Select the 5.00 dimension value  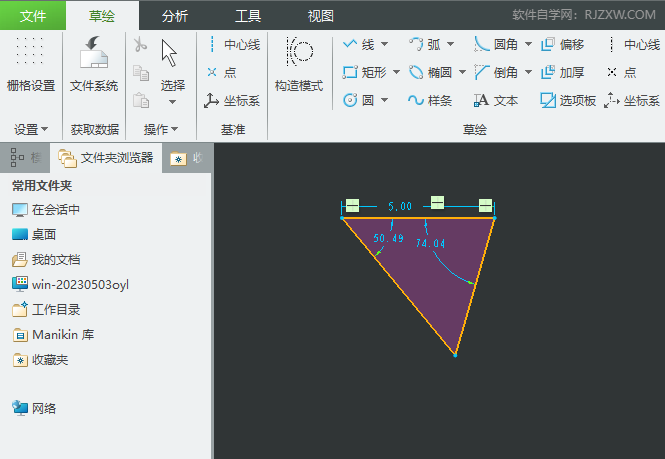point(400,206)
